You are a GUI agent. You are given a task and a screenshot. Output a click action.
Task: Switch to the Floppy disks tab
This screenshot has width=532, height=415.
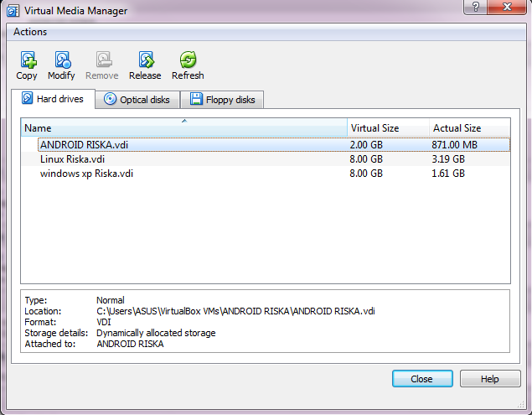[x=222, y=100]
